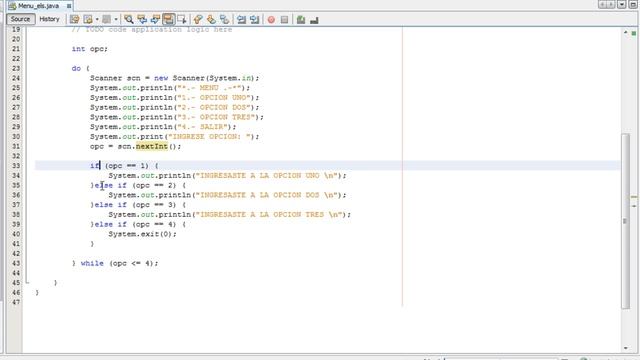Go to the next search occurrence
The width and height of the screenshot is (640, 360).
pos(155,19)
